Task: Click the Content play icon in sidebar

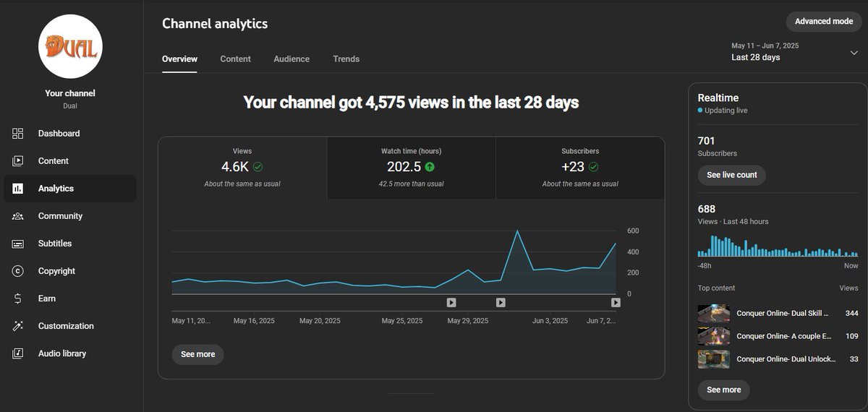Action: [18, 160]
